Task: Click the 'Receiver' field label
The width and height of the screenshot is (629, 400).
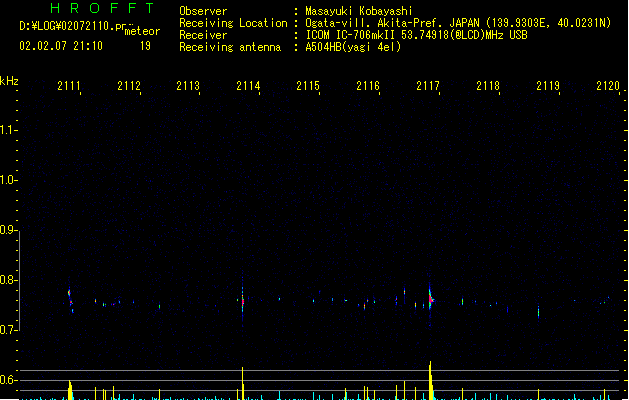Action: coord(203,35)
